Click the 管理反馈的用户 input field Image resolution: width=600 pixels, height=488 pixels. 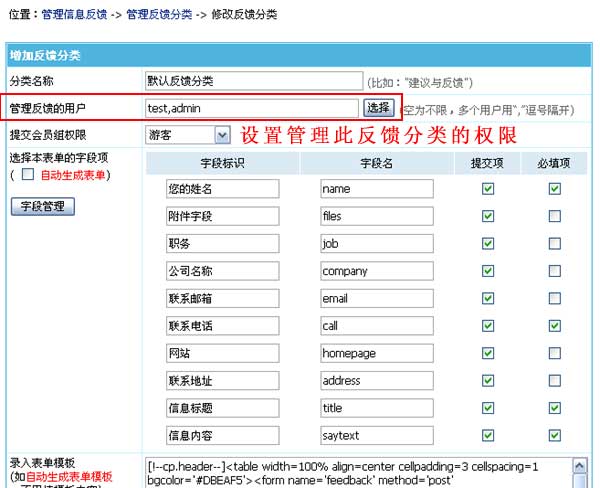pyautogui.click(x=251, y=107)
